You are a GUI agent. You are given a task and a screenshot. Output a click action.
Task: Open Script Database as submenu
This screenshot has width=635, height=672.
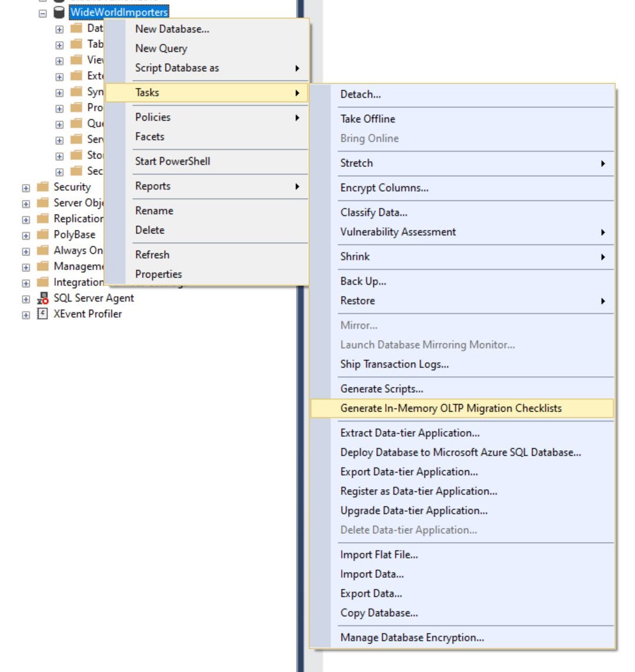click(206, 68)
